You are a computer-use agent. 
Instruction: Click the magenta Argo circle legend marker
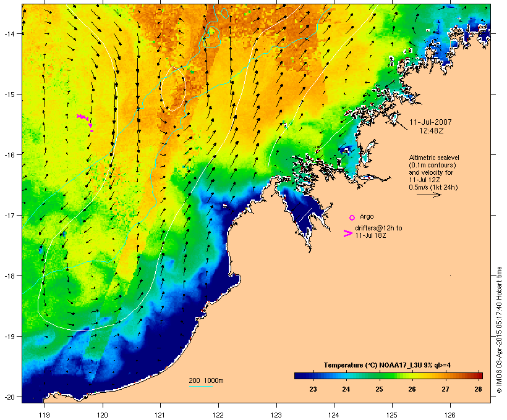click(x=352, y=217)
